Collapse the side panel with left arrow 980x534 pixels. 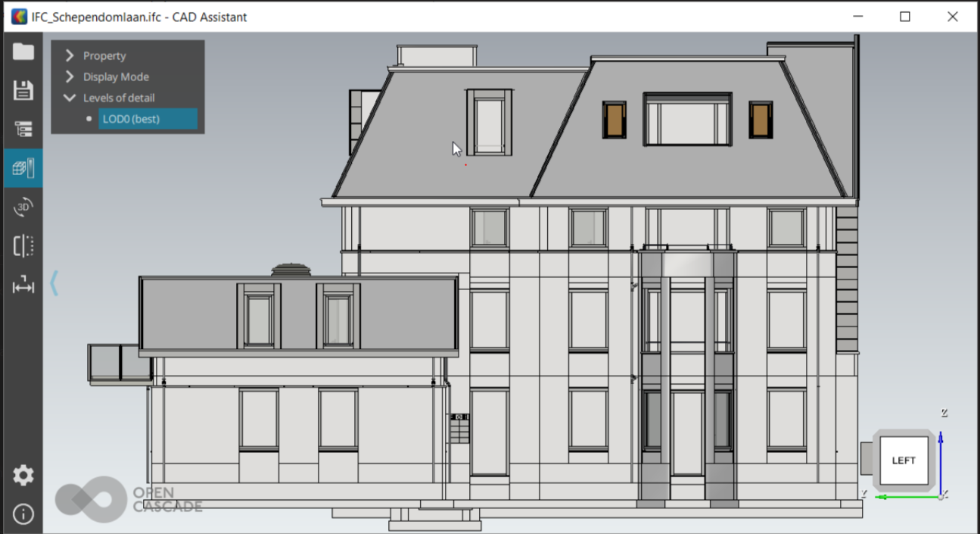click(x=54, y=283)
